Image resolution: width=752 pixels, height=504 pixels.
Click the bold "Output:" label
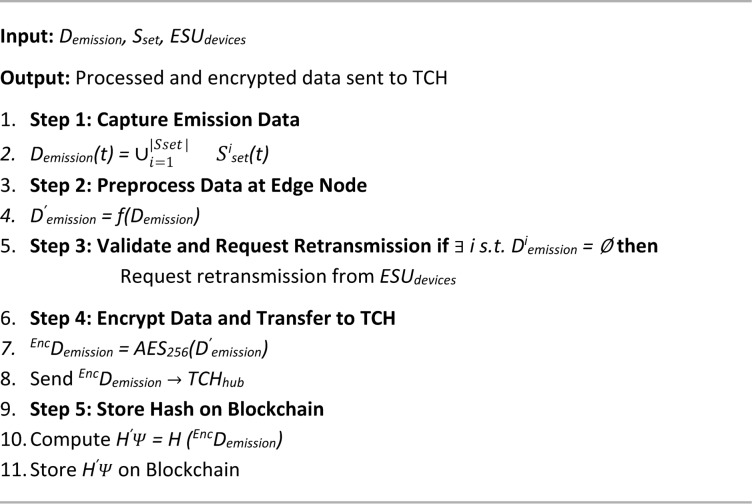(35, 78)
